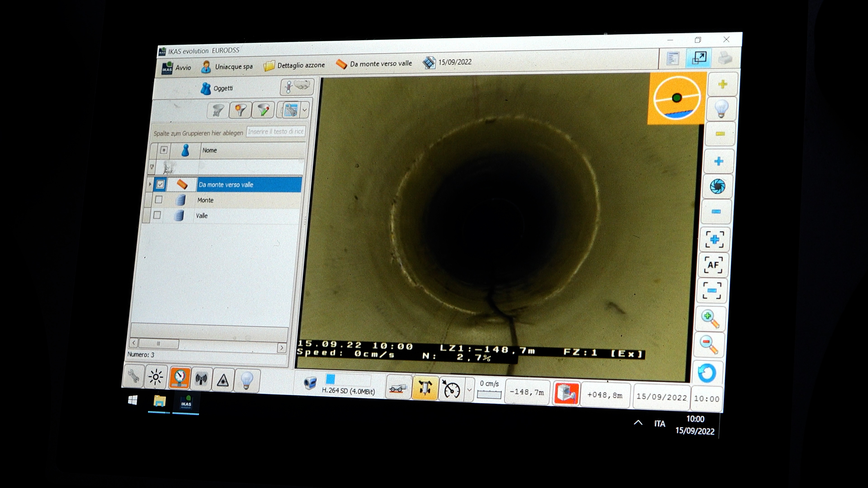868x488 pixels.
Task: Check the Valle row checkbox
Action: coord(157,215)
